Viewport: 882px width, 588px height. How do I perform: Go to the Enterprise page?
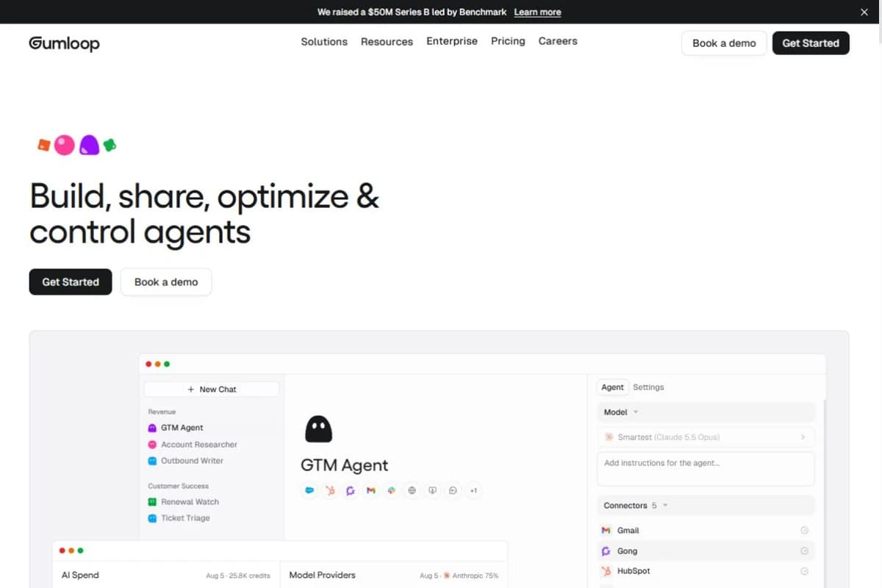[452, 41]
